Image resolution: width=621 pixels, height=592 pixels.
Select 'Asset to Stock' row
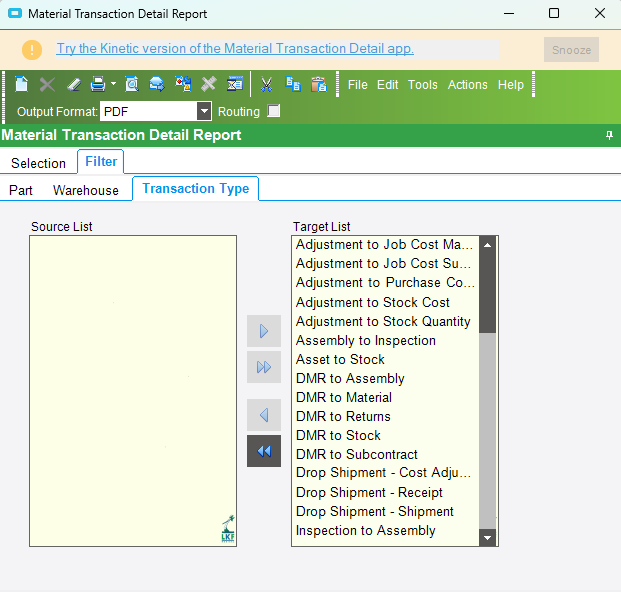385,360
